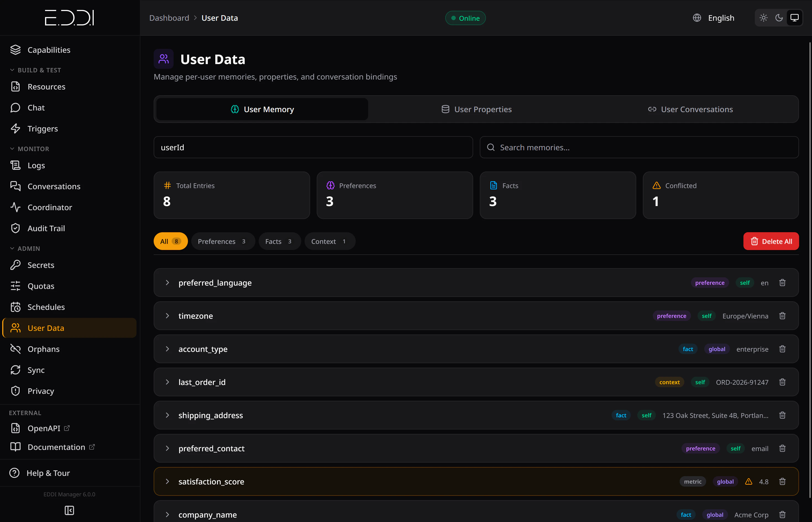Collapse the sidebar using bottom panel icon
812x522 pixels.
pyautogui.click(x=69, y=510)
